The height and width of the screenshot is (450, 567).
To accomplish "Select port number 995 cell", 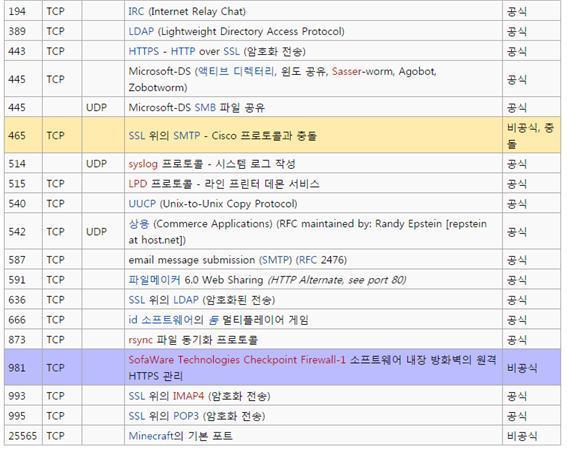I will pyautogui.click(x=24, y=416).
